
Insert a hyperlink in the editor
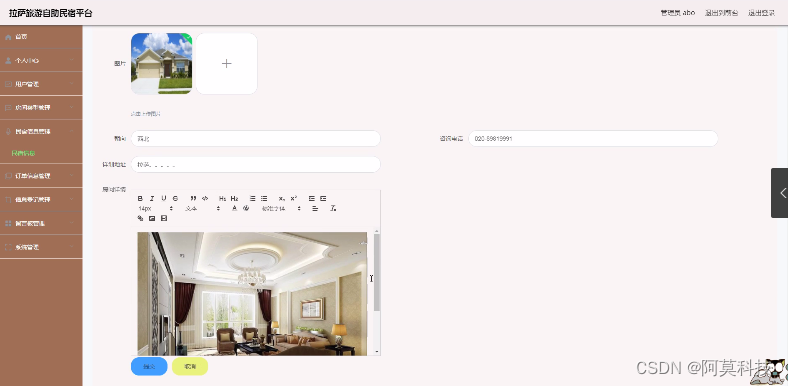[140, 218]
